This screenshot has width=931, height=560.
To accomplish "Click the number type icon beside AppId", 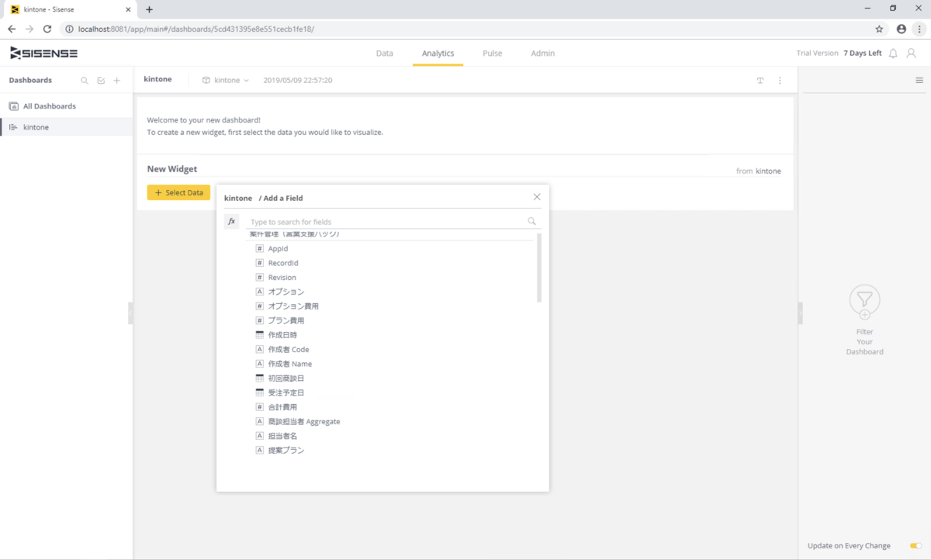I will tap(260, 249).
